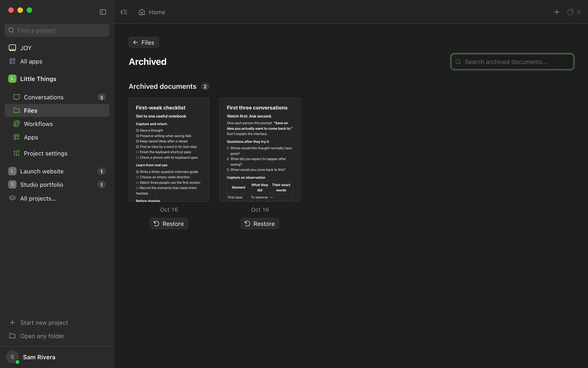The width and height of the screenshot is (588, 368).
Task: Click the Workflows icon in sidebar
Action: pyautogui.click(x=17, y=124)
